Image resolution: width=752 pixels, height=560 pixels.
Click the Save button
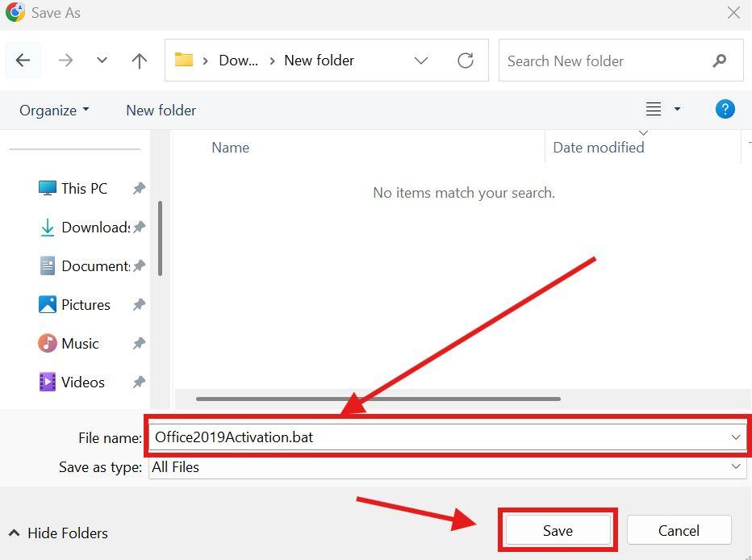[x=558, y=530]
